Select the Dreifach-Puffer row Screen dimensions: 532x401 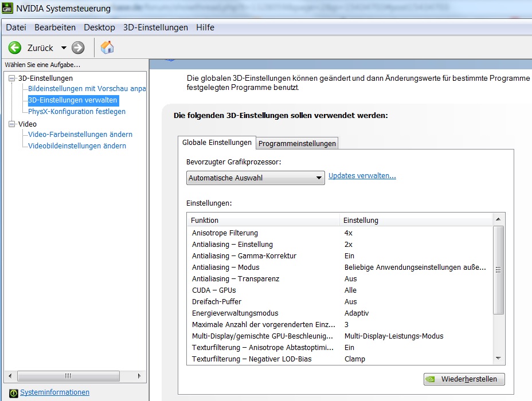(x=339, y=302)
